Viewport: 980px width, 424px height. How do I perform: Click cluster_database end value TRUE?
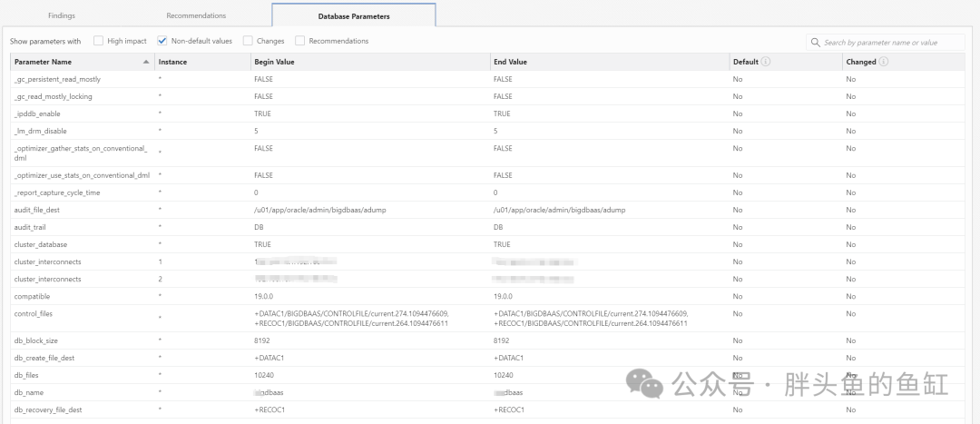pyautogui.click(x=502, y=244)
